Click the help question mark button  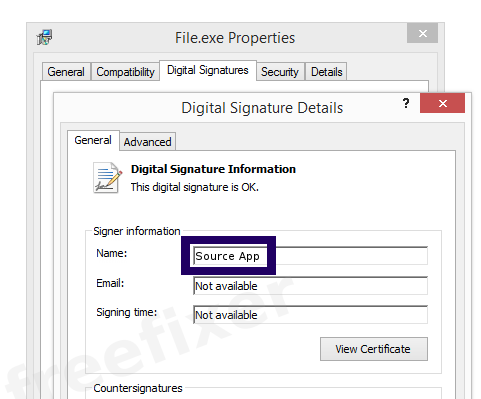[406, 103]
